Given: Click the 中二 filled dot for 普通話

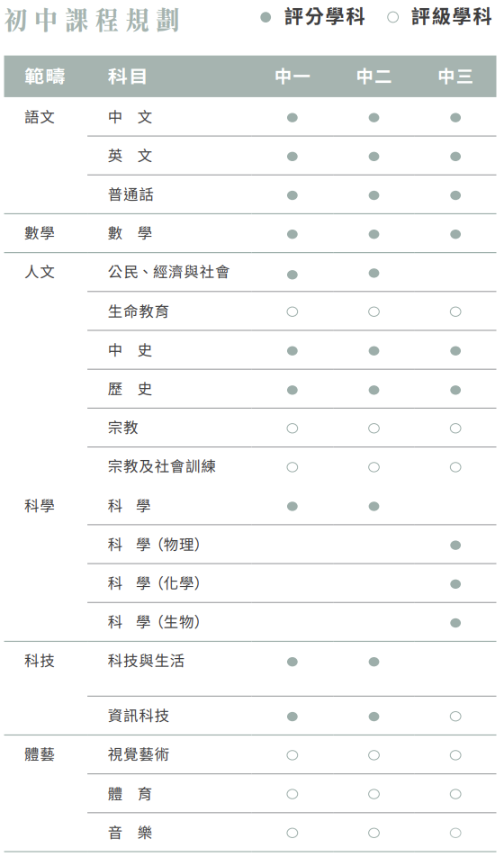Looking at the screenshot, I should click(x=373, y=195).
